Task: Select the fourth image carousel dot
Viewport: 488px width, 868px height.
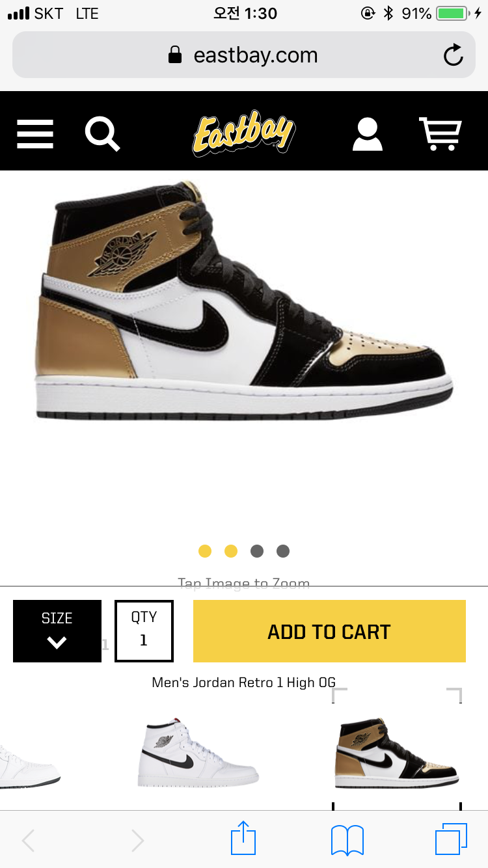Action: pyautogui.click(x=283, y=551)
